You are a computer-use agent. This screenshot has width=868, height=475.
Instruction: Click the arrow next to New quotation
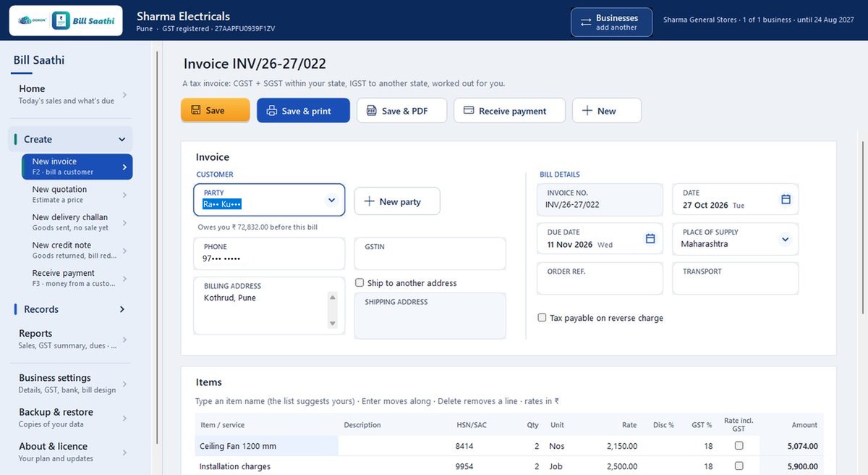click(124, 195)
